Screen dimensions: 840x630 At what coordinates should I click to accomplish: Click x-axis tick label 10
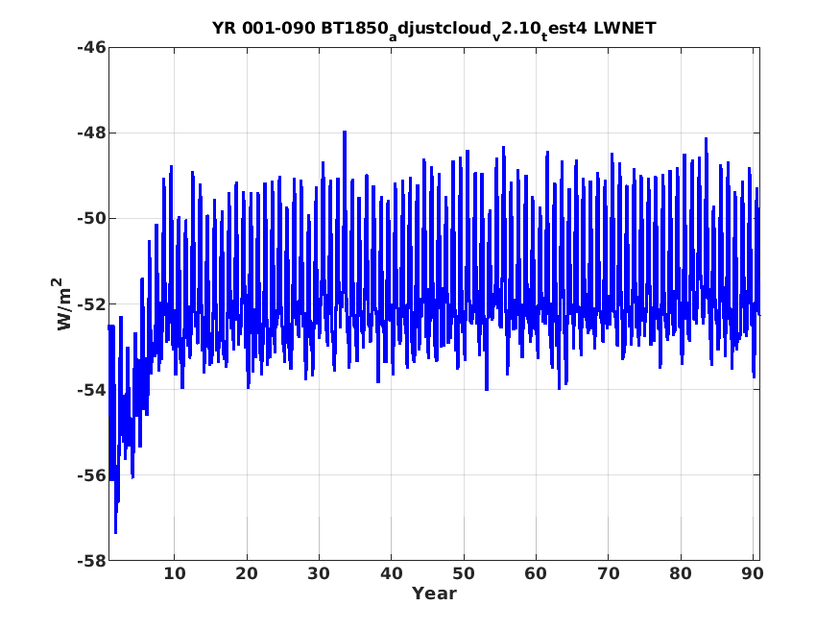(x=174, y=573)
